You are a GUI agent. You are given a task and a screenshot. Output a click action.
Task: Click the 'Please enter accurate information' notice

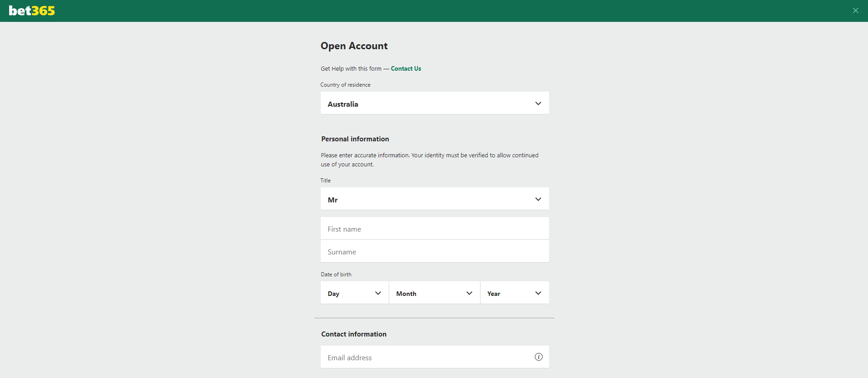pyautogui.click(x=429, y=160)
